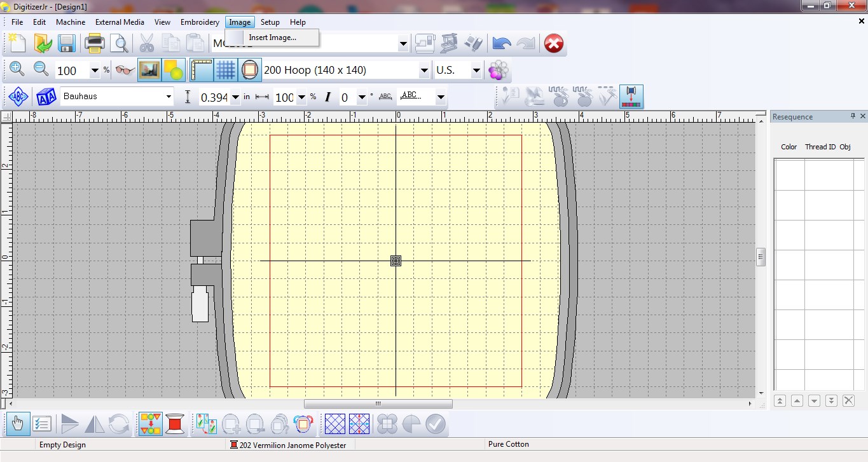Viewport: 868px width, 462px height.
Task: Activate the hand select tool
Action: 18,424
